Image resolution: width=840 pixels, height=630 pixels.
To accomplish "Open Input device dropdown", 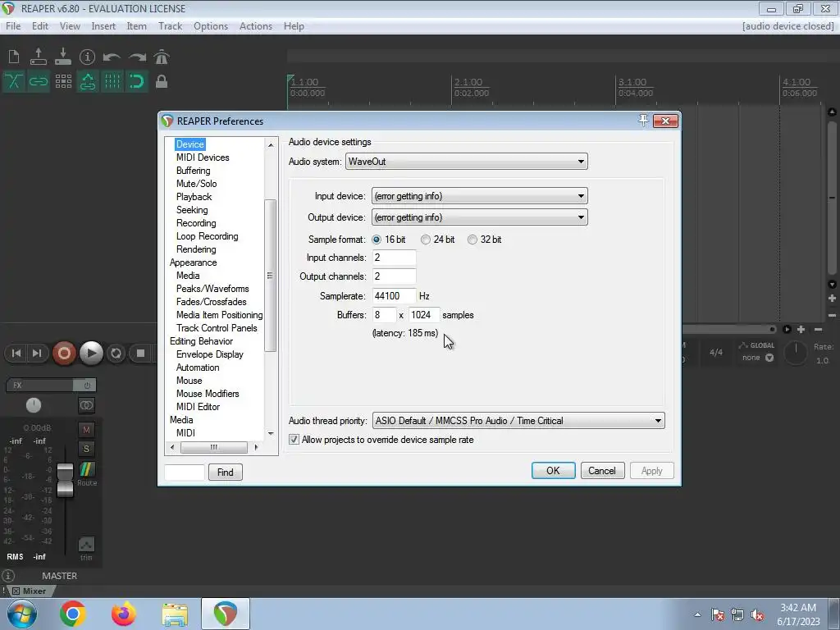I will click(479, 196).
